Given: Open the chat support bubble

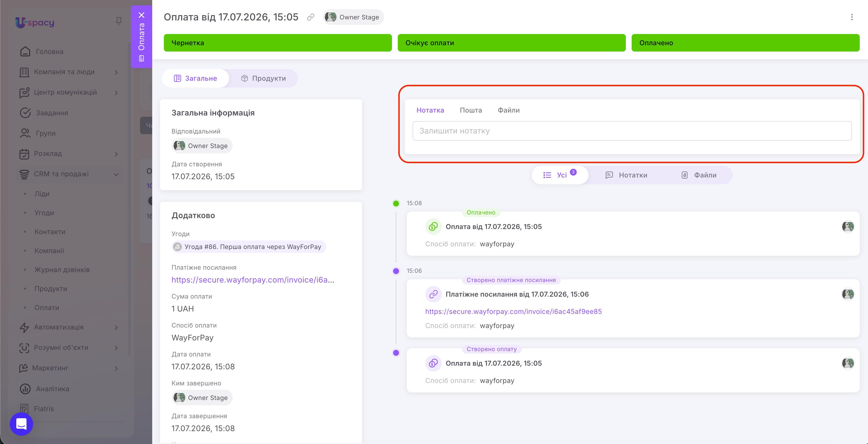Looking at the screenshot, I should click(21, 424).
